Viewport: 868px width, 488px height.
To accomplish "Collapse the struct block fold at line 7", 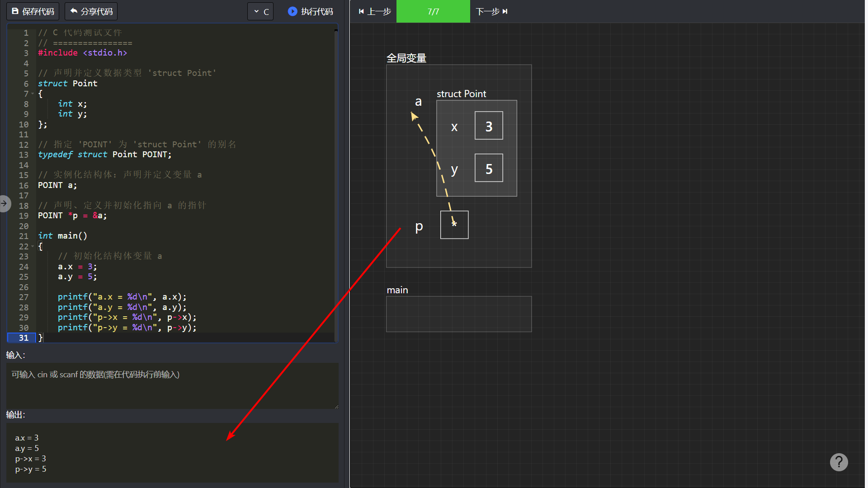I will pyautogui.click(x=33, y=94).
